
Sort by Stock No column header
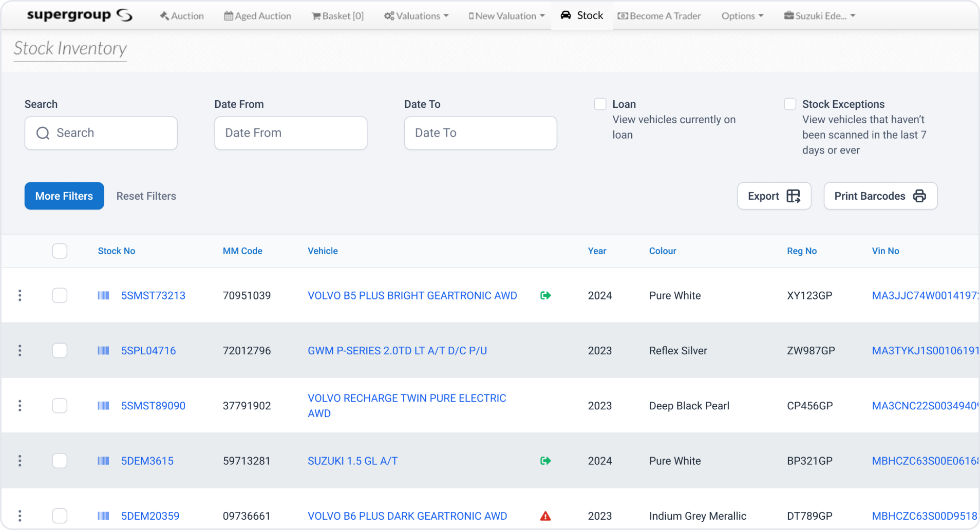117,251
